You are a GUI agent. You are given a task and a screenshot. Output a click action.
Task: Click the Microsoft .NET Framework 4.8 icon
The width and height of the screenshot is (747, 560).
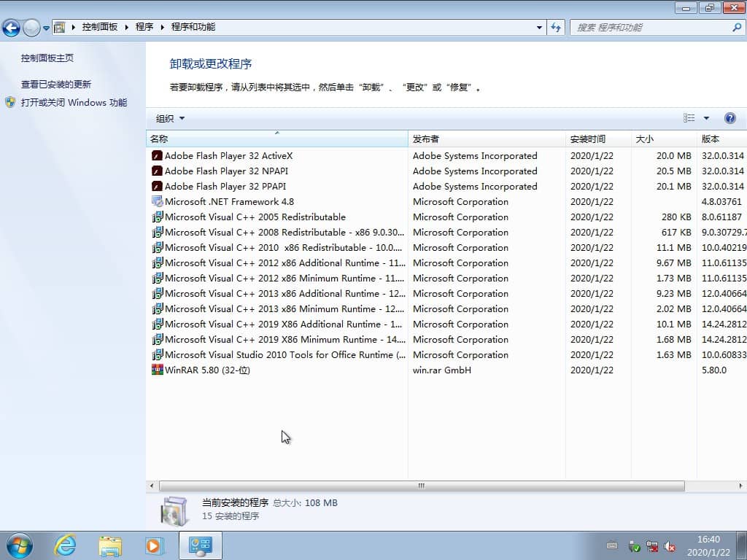158,201
